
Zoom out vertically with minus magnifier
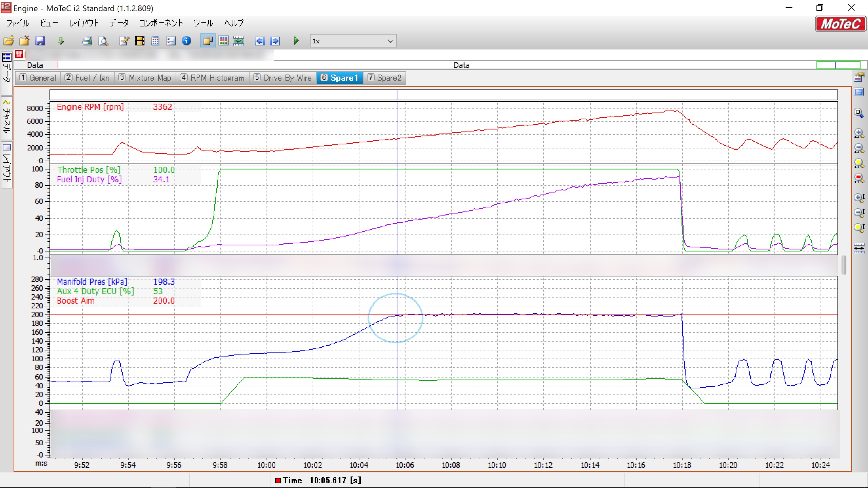click(x=859, y=212)
